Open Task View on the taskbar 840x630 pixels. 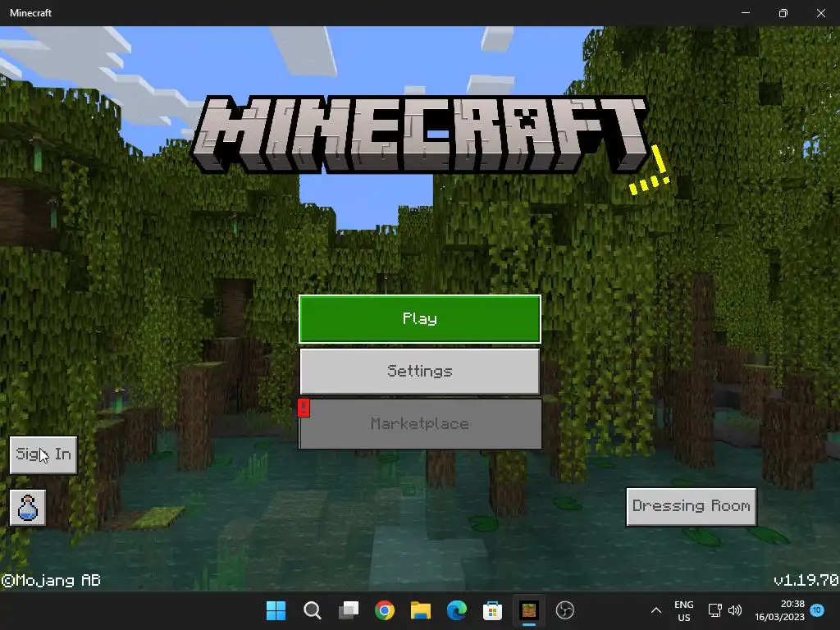[x=348, y=610]
